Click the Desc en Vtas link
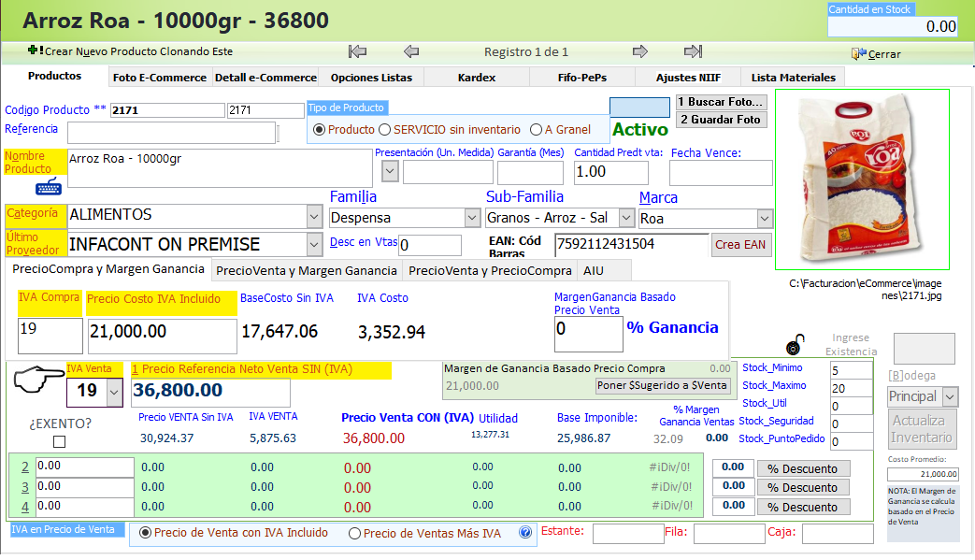The width and height of the screenshot is (975, 560). pos(363,242)
